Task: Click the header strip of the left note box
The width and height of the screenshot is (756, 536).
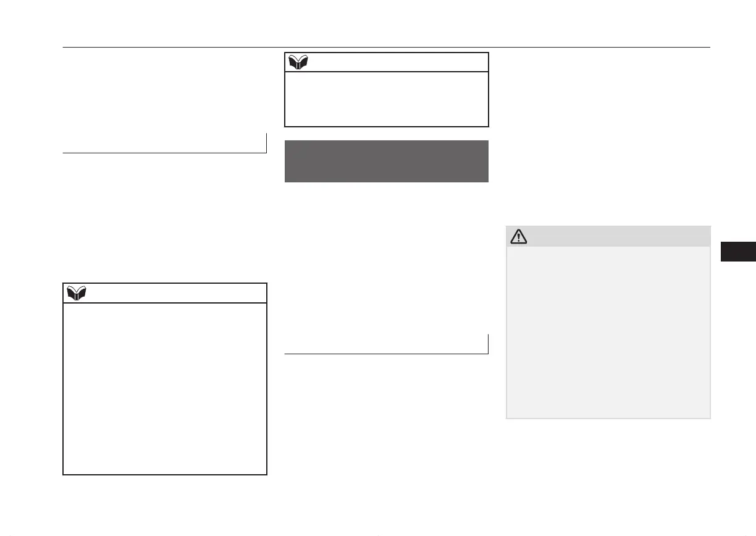Action: [x=165, y=293]
